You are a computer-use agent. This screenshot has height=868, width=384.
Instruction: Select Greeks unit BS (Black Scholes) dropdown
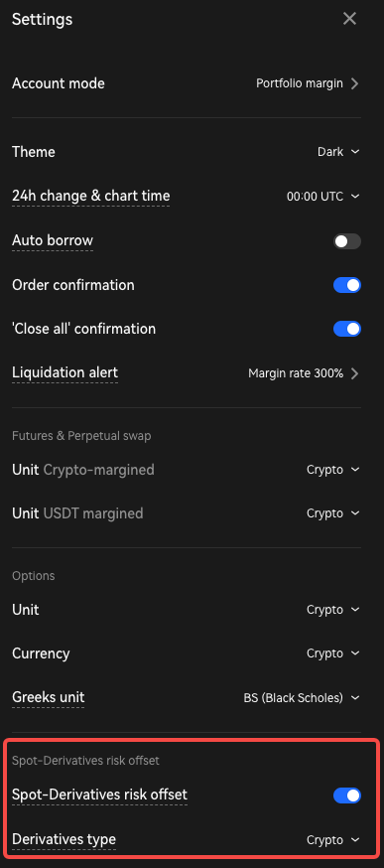(302, 698)
